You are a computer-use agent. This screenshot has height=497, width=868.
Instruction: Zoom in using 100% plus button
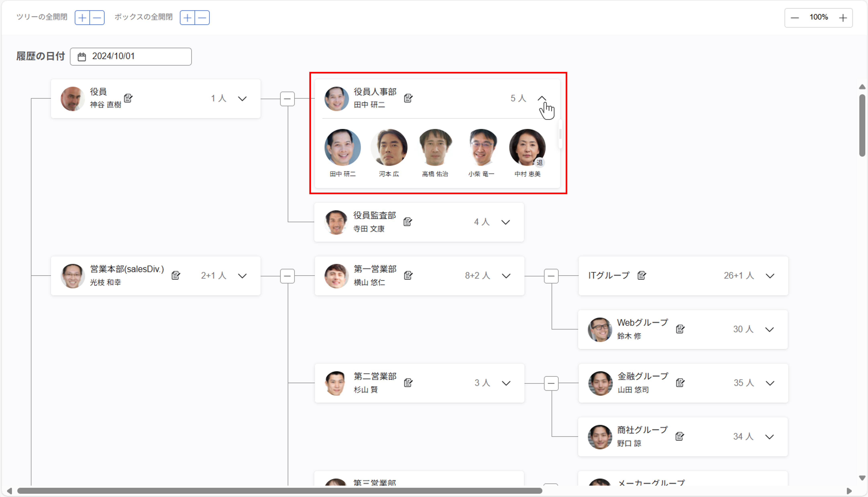(843, 18)
